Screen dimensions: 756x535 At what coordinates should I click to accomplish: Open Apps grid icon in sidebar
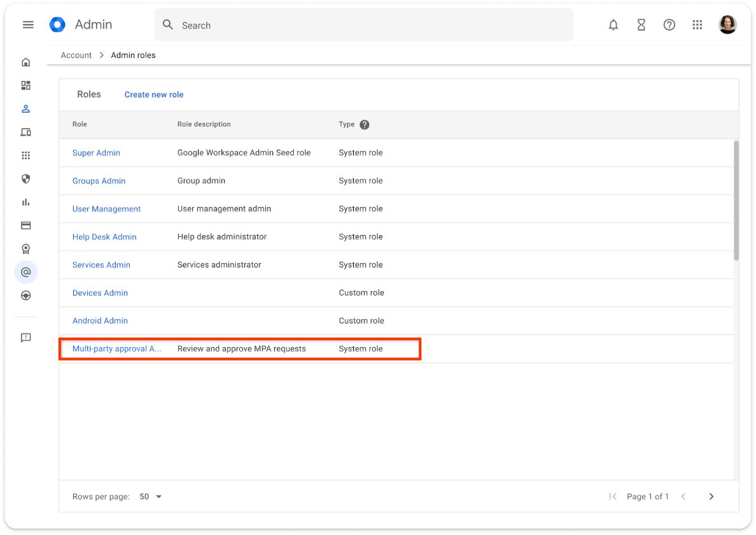coord(26,155)
